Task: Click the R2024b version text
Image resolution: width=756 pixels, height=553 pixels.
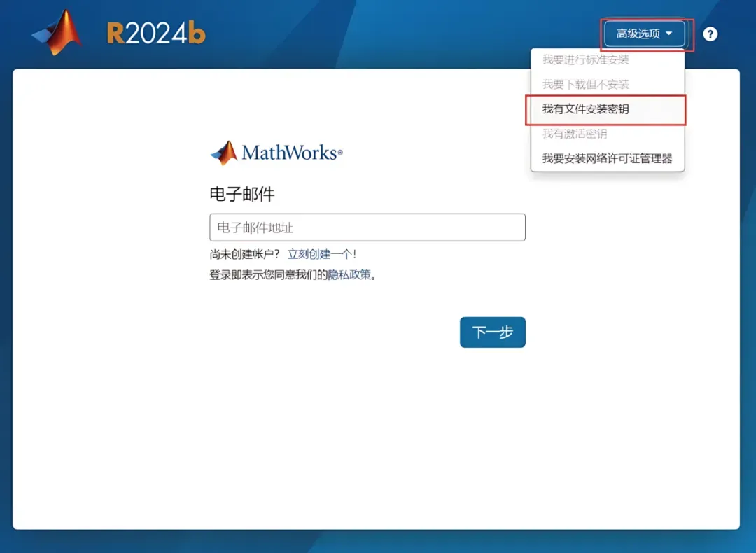Action: [x=155, y=34]
